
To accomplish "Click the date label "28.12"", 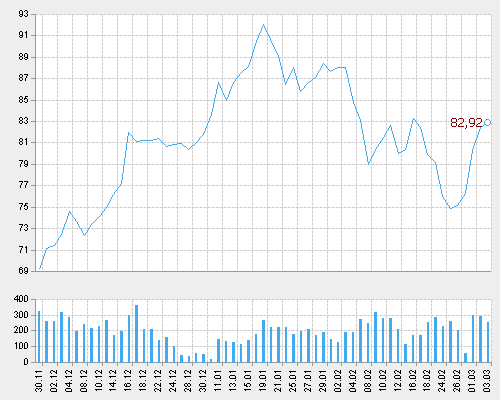I will [188, 380].
